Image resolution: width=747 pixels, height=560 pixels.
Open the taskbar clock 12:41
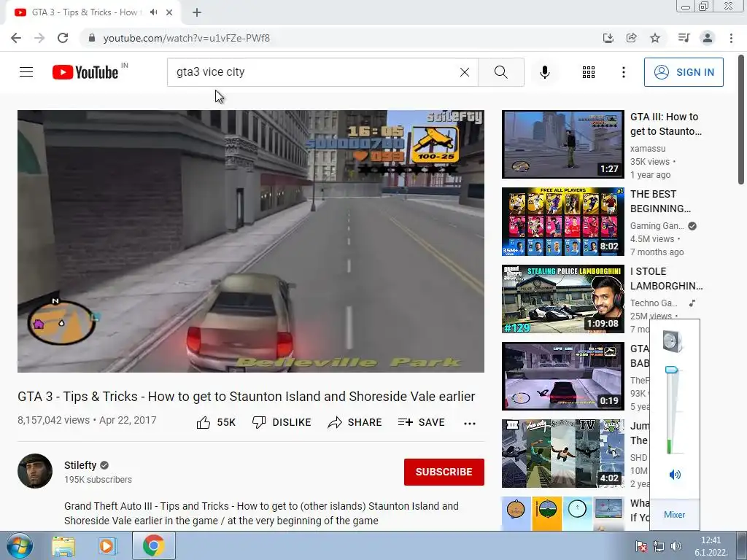(711, 546)
